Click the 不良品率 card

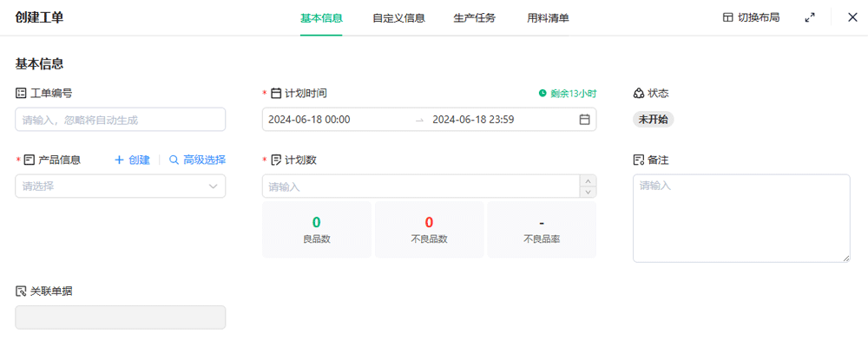click(x=542, y=229)
